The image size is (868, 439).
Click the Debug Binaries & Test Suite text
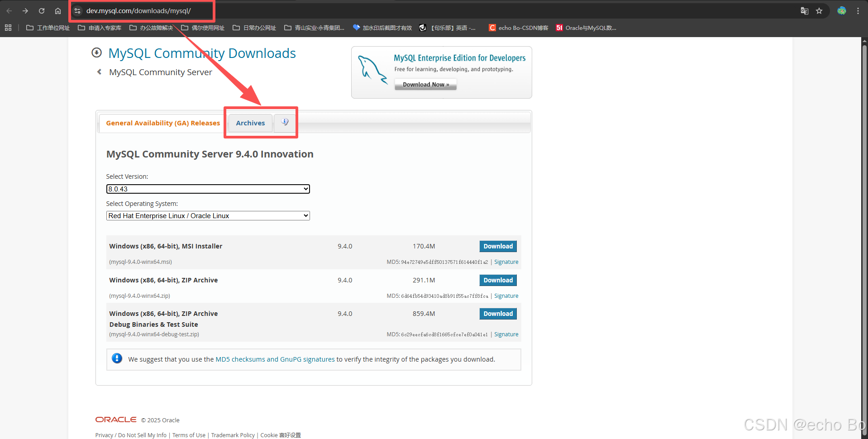pyautogui.click(x=153, y=324)
